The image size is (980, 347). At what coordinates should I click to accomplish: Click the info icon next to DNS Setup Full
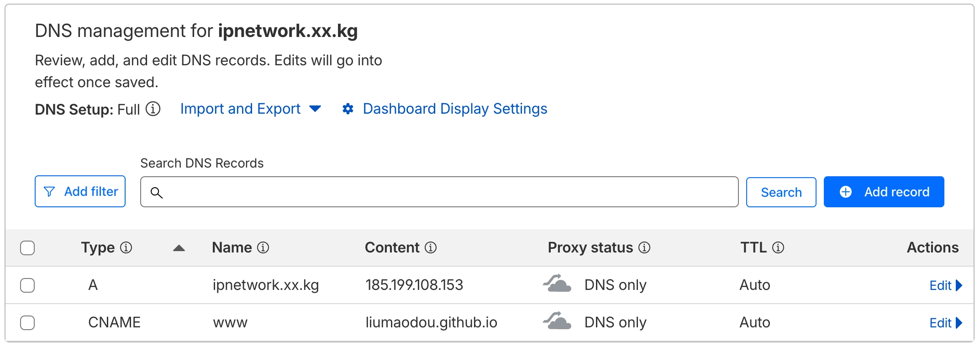153,109
